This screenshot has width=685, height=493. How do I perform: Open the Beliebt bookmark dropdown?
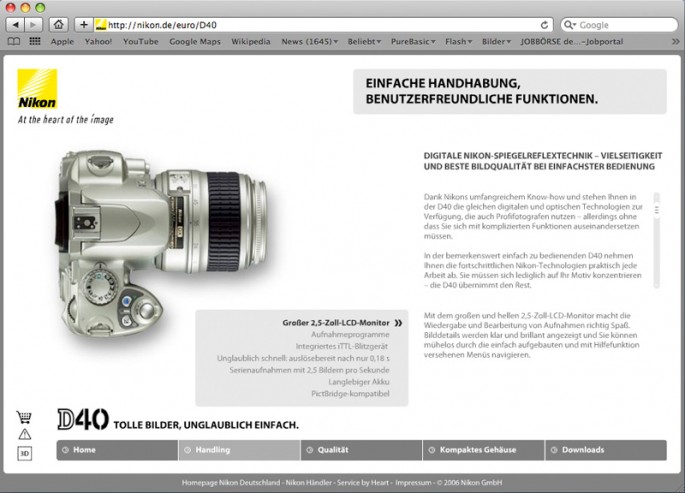coord(364,41)
